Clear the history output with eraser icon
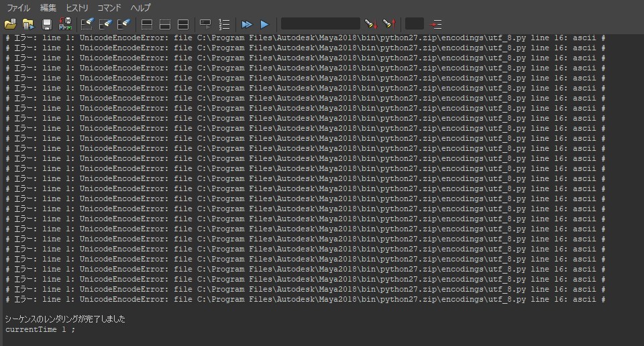The image size is (644, 346). click(x=87, y=24)
